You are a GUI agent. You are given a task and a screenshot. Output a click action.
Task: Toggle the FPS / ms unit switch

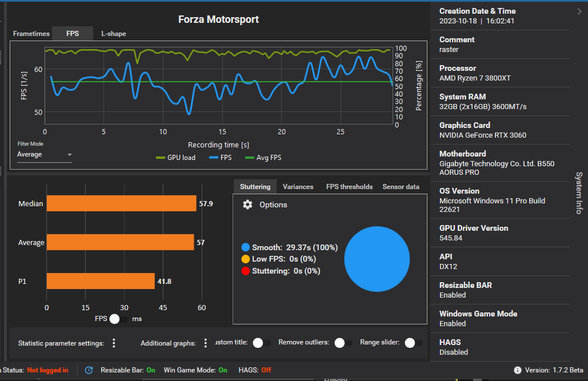coord(118,319)
